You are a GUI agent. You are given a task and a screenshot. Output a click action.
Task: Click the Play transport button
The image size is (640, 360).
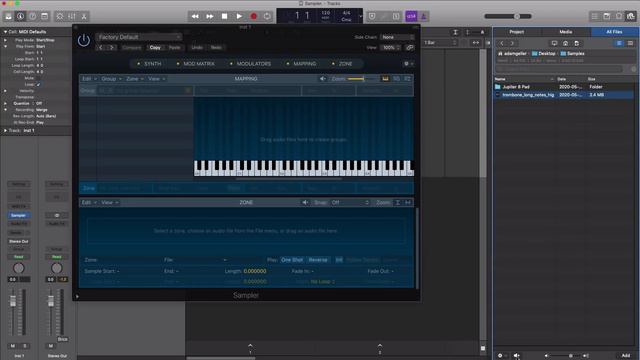[239, 16]
